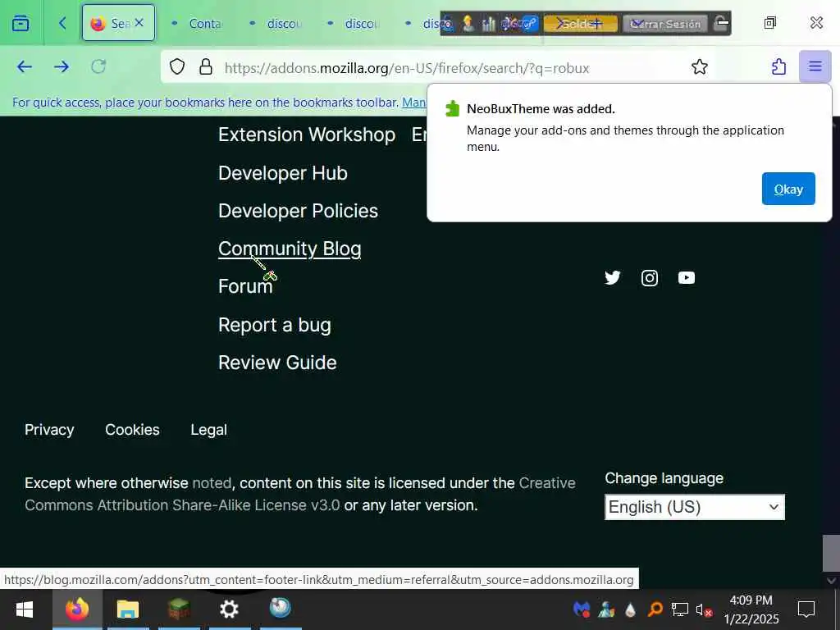
Task: Click the Manage bookmarks link in toolbar
Action: [413, 103]
